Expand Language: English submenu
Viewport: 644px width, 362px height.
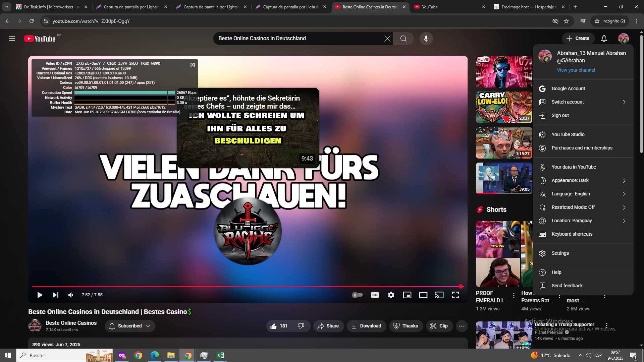583,194
